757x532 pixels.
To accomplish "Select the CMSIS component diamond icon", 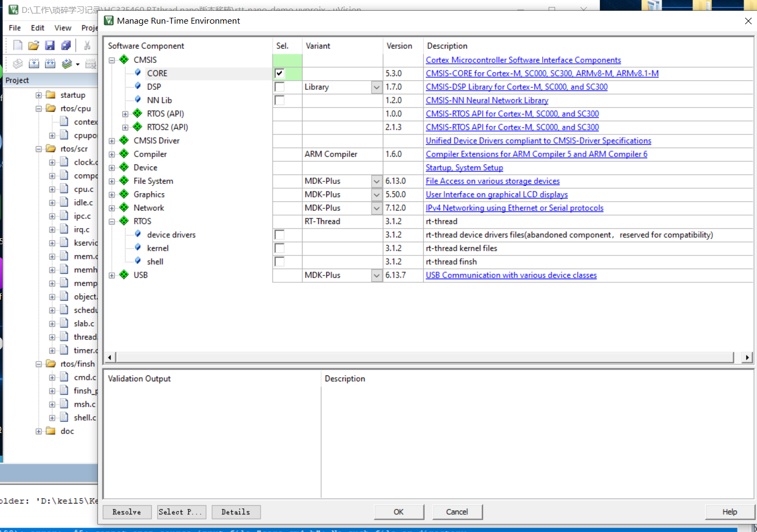I will [124, 60].
